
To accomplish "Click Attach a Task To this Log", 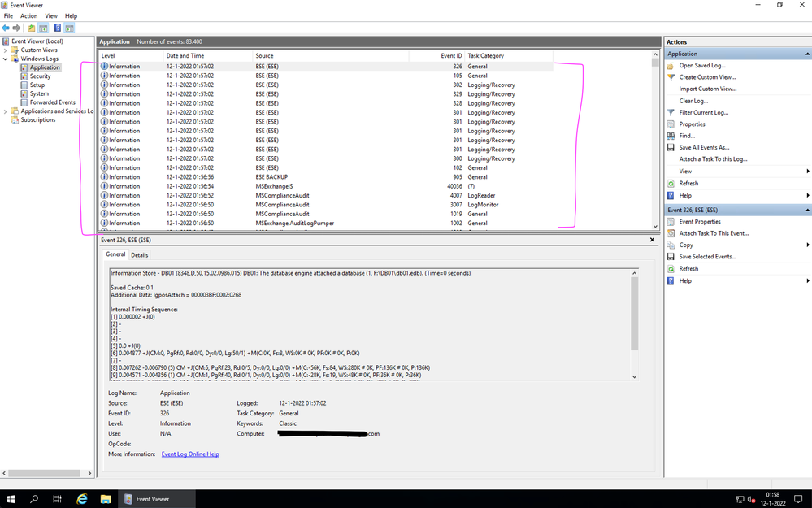I will pyautogui.click(x=713, y=159).
